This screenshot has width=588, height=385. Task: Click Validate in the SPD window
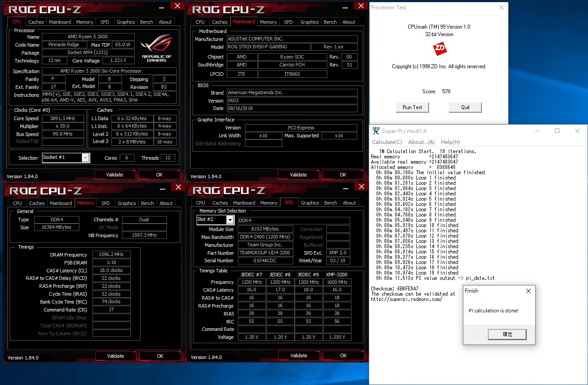pyautogui.click(x=299, y=356)
